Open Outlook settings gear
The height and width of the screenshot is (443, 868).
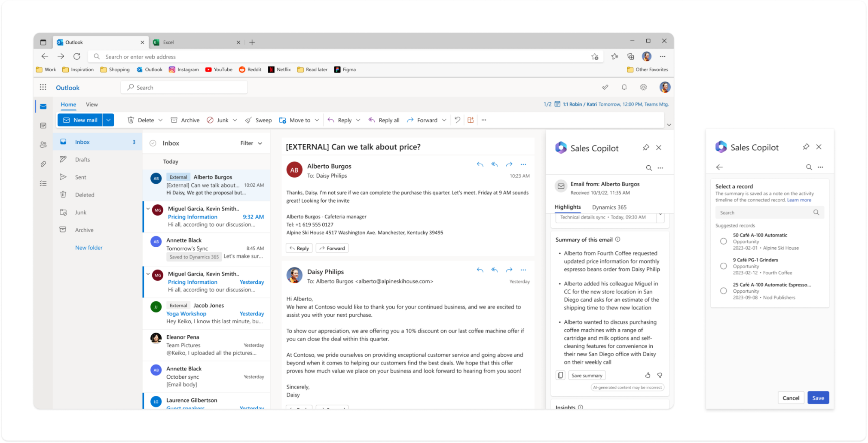tap(643, 87)
